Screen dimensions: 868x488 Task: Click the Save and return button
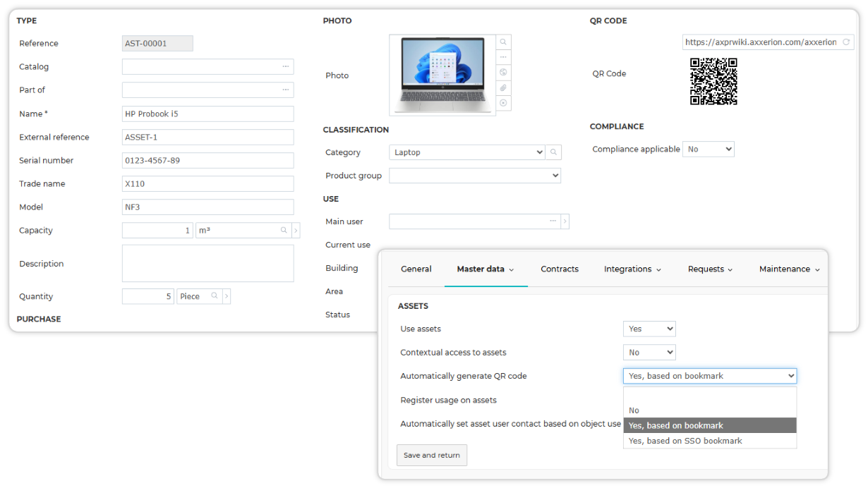click(x=432, y=455)
